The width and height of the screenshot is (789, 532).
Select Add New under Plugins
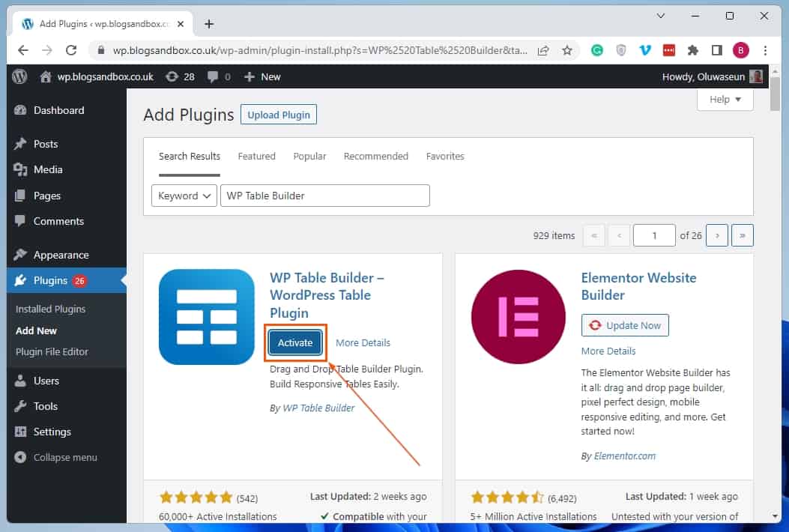pyautogui.click(x=36, y=330)
